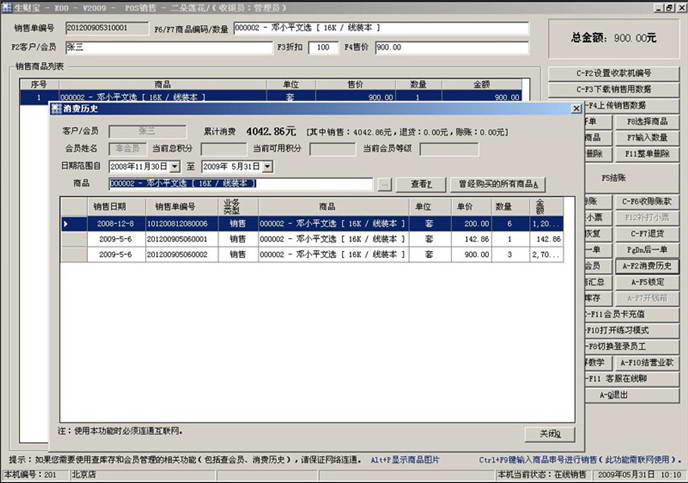Click the F8切换登录员工 button
The width and height of the screenshot is (688, 483).
point(632,347)
